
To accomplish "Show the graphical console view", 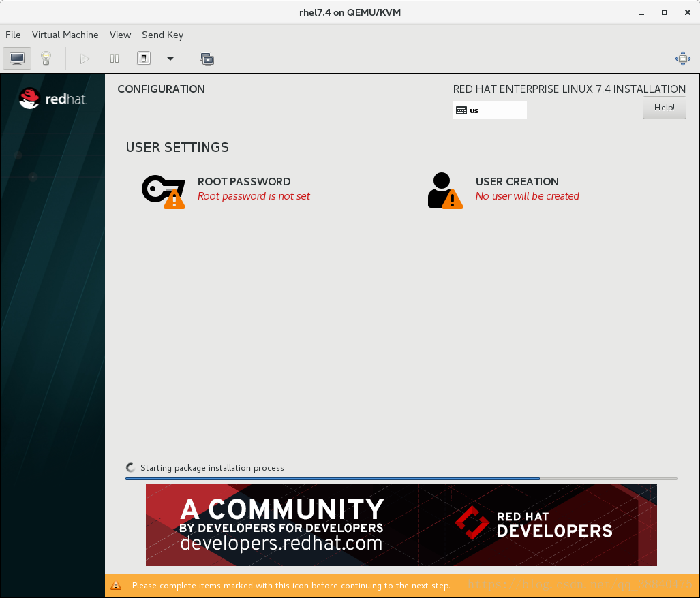I will pyautogui.click(x=17, y=59).
